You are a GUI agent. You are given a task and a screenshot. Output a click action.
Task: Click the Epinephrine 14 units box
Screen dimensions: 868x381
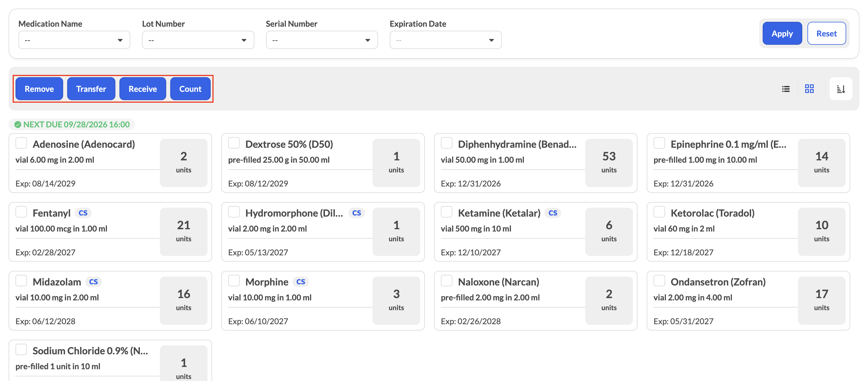[821, 163]
